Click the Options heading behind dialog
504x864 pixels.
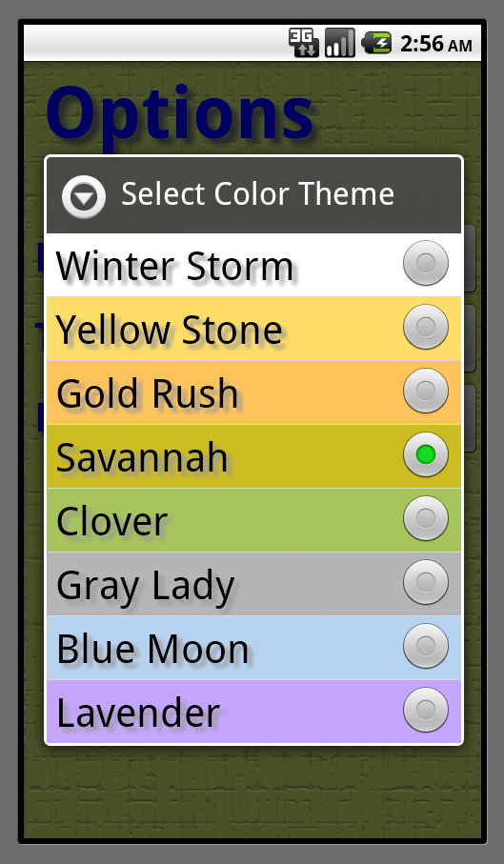(180, 115)
